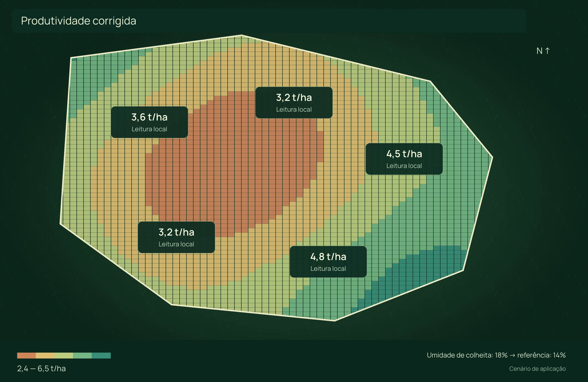
Task: Click the 2,4 — 6,5 t/ha range text
Action: coord(41,369)
